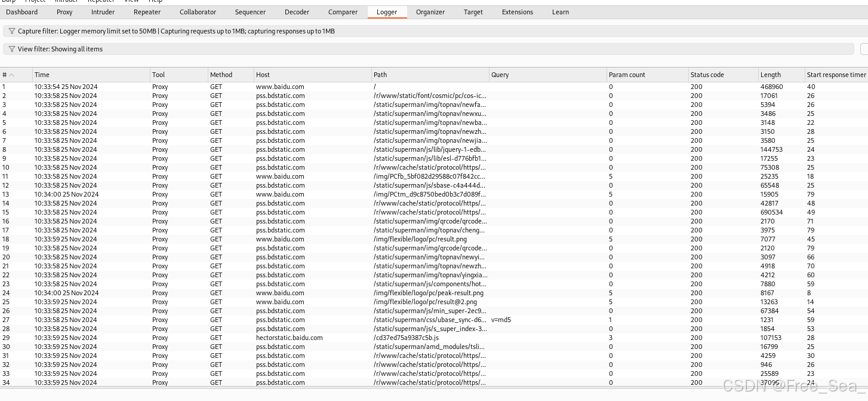The image size is (868, 401).
Task: Sort by the Host column header
Action: tap(313, 75)
